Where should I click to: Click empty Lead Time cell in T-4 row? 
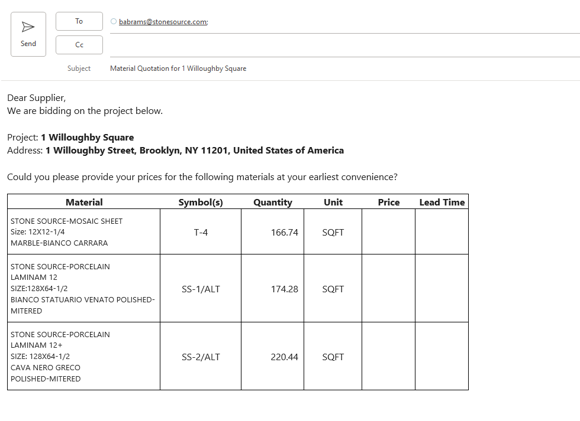tap(442, 232)
